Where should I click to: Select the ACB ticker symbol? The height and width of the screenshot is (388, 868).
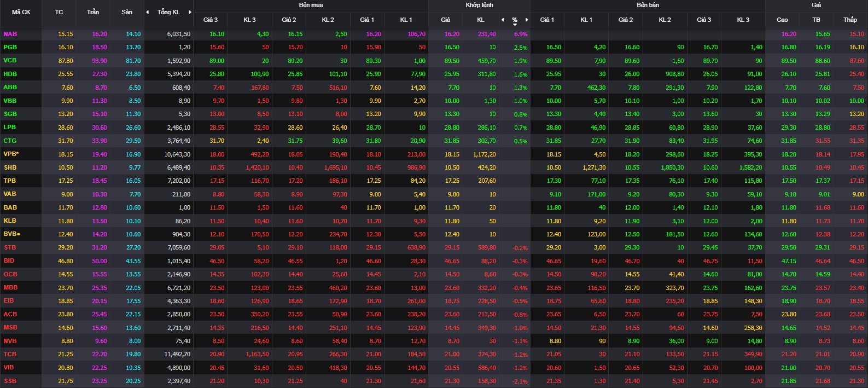coord(10,314)
